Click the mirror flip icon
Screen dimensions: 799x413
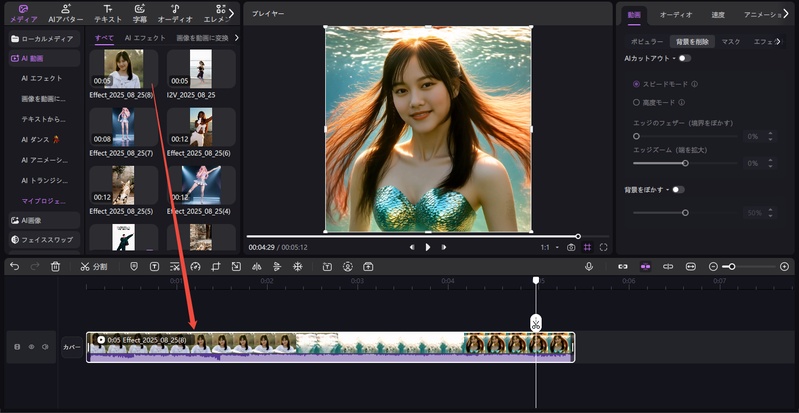[257, 266]
